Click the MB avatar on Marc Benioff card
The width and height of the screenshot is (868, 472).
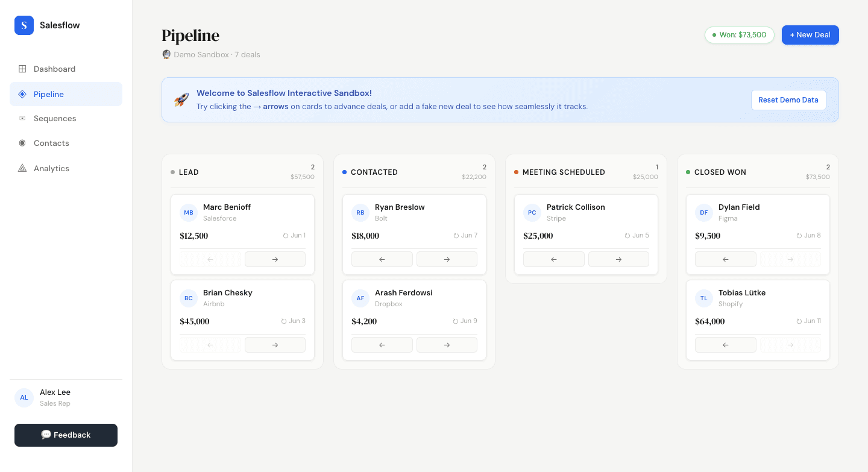coord(189,212)
